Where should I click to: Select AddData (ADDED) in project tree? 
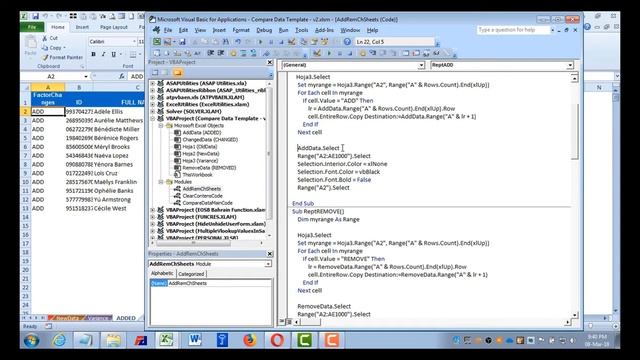pyautogui.click(x=198, y=133)
